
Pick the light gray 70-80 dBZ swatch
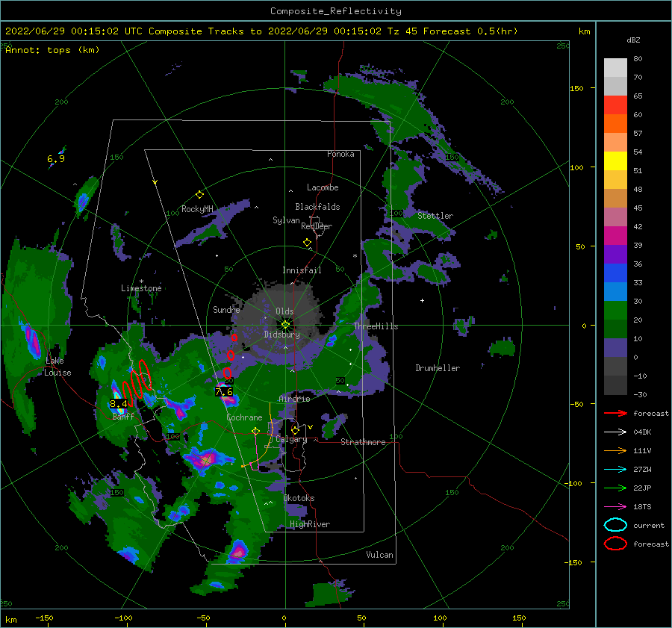615,68
